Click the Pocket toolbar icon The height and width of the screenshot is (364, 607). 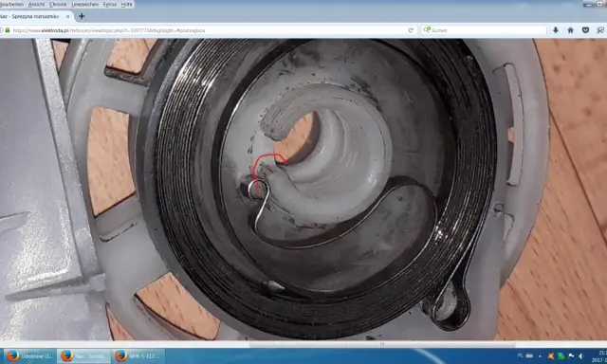[585, 30]
